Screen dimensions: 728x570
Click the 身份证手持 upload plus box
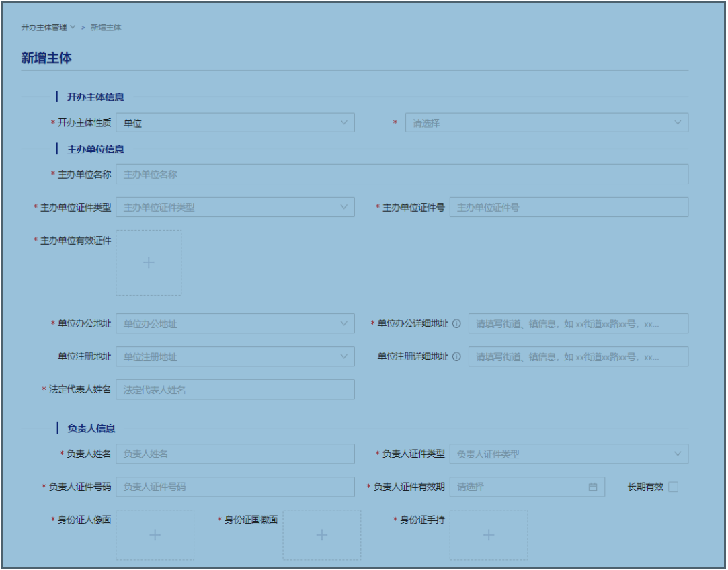[x=489, y=535]
